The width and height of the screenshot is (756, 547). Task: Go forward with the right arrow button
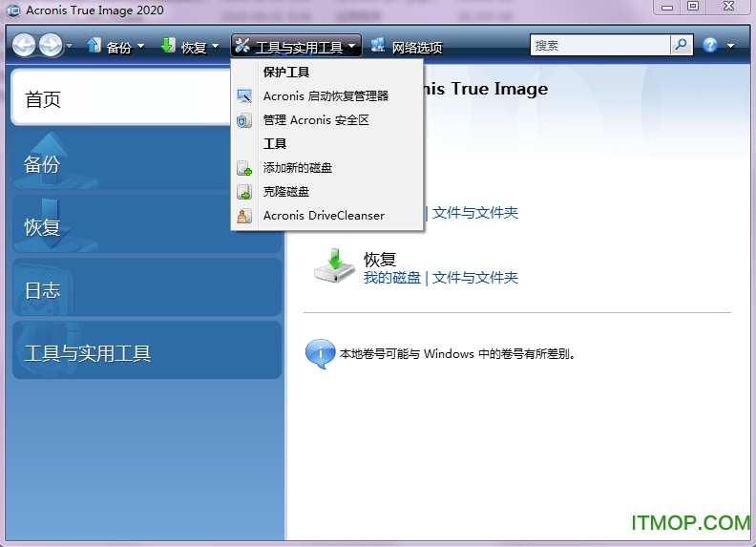coord(51,46)
